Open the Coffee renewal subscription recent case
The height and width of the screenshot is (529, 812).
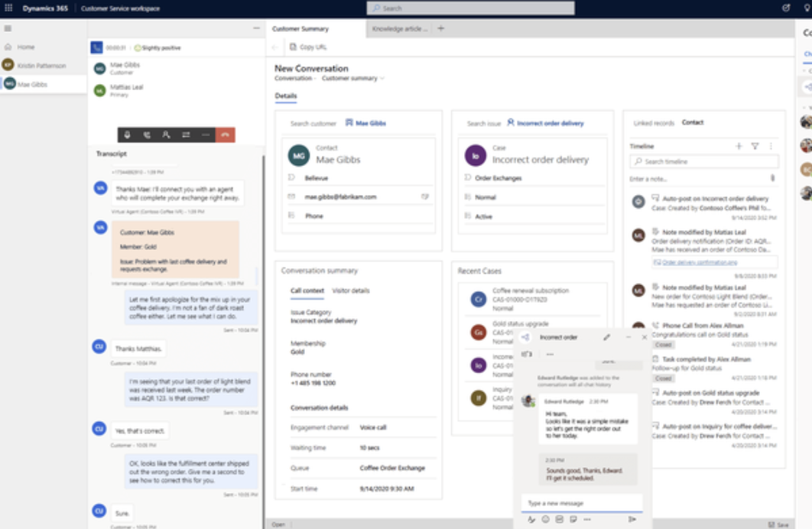click(531, 299)
